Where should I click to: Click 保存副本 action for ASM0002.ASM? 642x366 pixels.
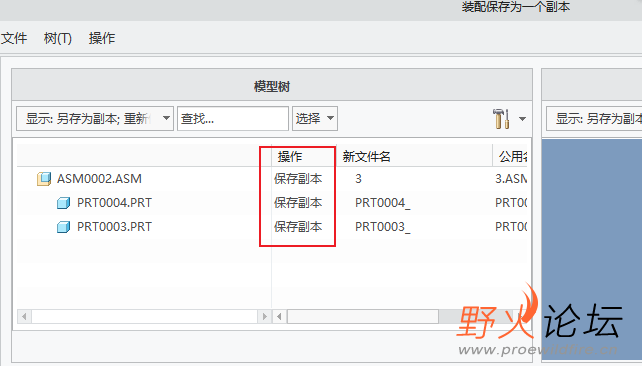tap(298, 179)
